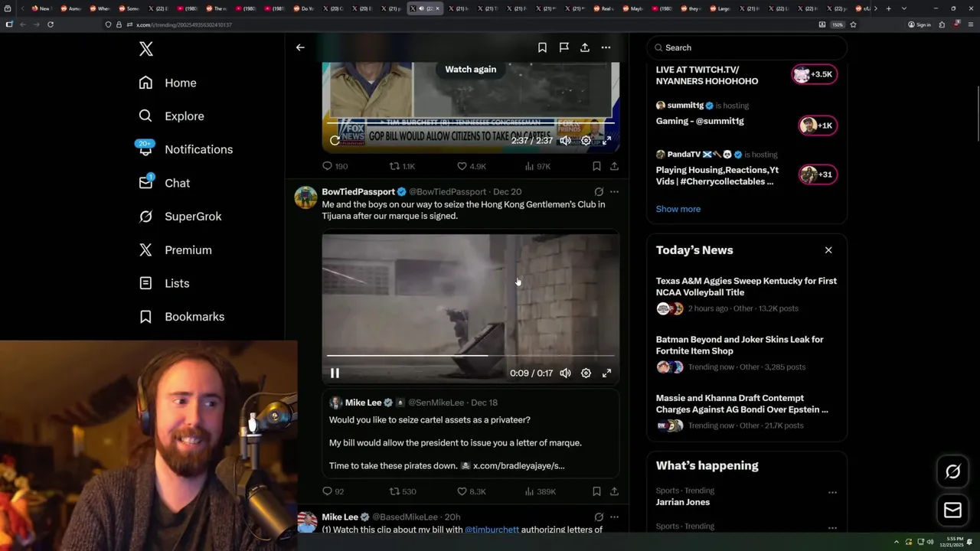Open more menu on BowTiedPassport post

[x=614, y=192]
